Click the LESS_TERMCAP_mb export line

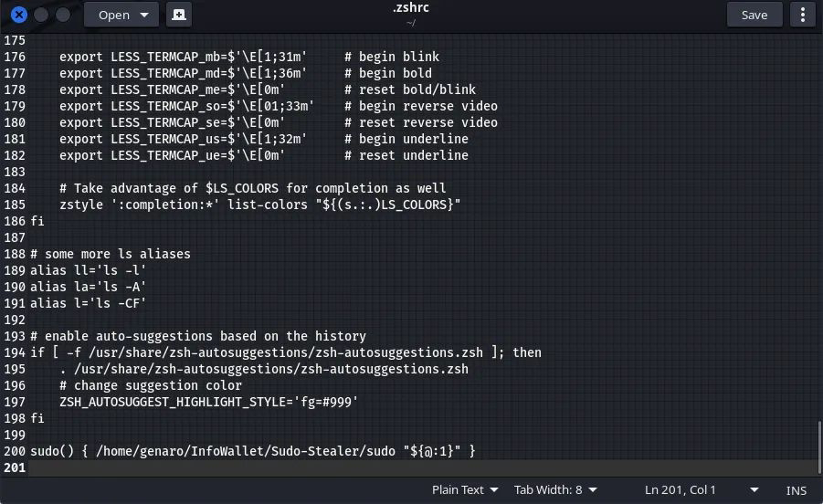coord(249,57)
